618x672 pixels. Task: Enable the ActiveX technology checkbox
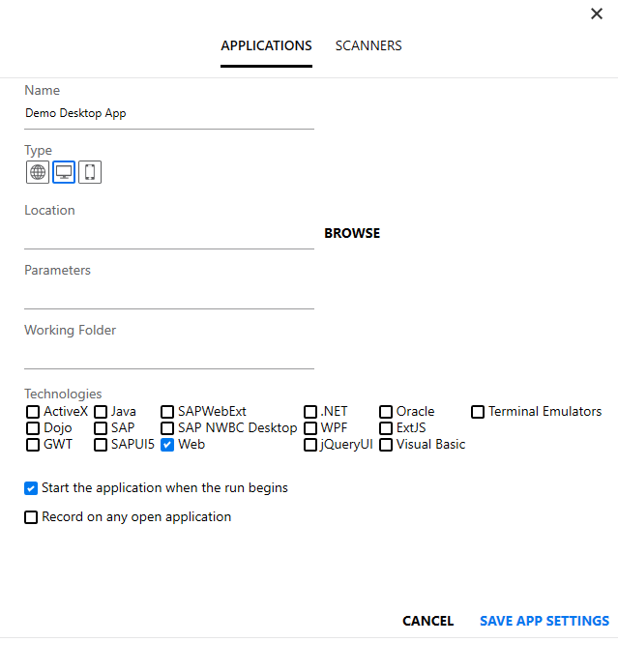click(33, 412)
